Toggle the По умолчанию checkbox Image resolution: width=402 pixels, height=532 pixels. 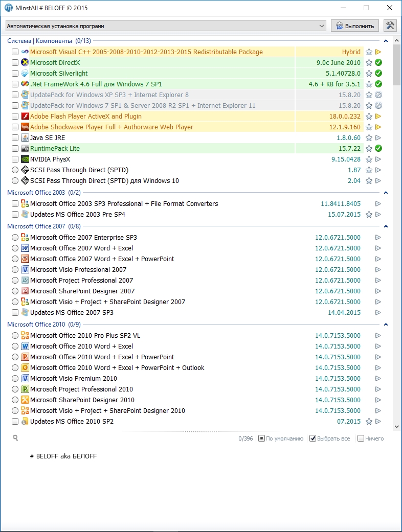click(x=261, y=438)
